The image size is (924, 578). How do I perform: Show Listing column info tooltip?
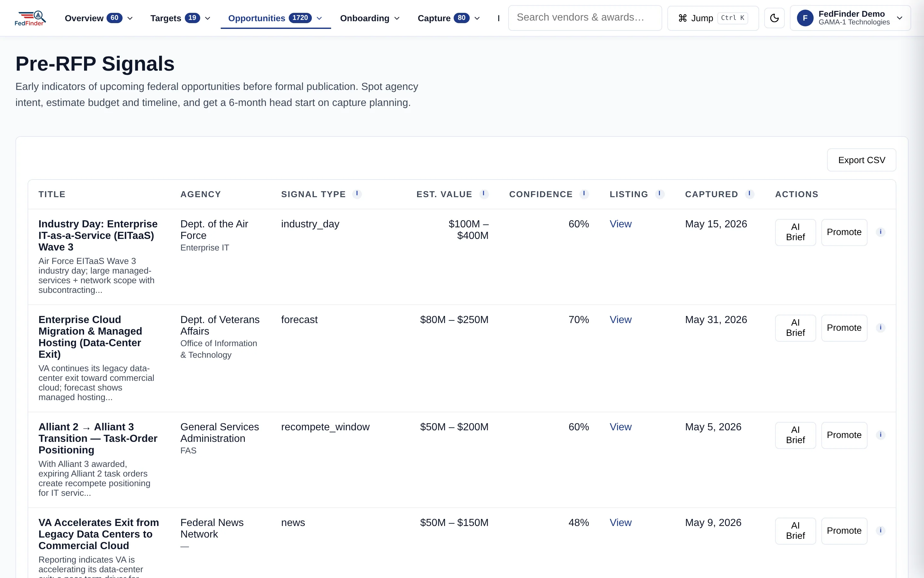(659, 194)
